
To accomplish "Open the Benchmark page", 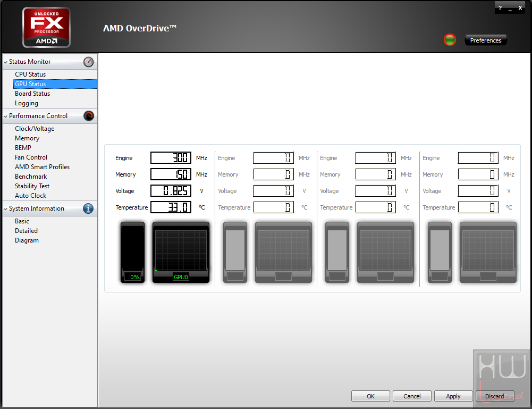I will pyautogui.click(x=31, y=177).
